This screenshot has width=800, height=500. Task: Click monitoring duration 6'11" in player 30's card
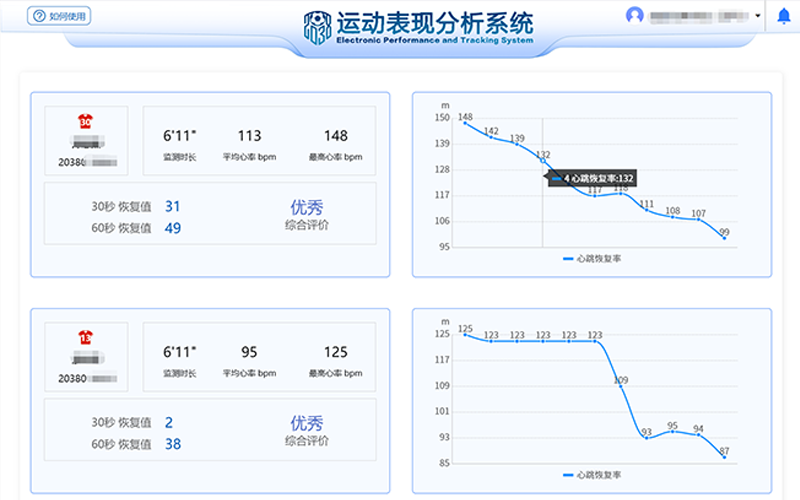(180, 136)
